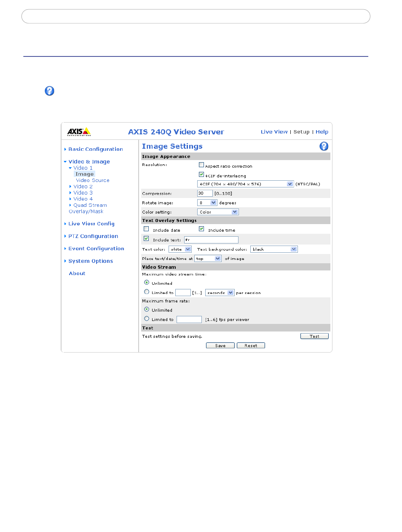Image resolution: width=402 pixels, height=532 pixels.
Task: Open the Help link in header
Action: [322, 132]
